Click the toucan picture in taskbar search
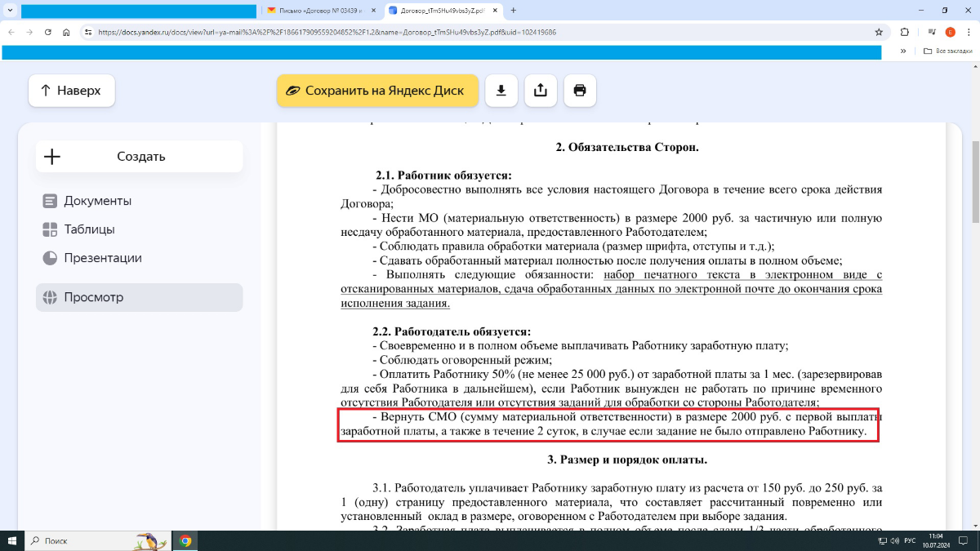The height and width of the screenshot is (551, 980). pos(150,540)
